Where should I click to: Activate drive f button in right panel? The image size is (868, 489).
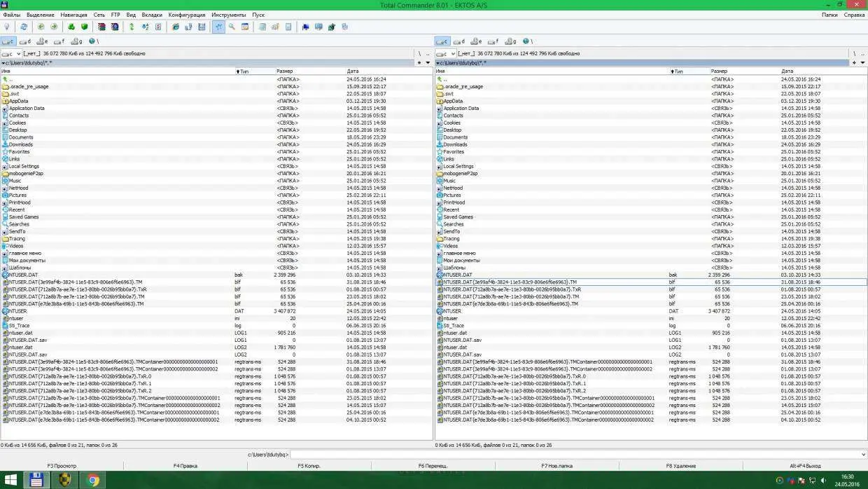coord(495,41)
